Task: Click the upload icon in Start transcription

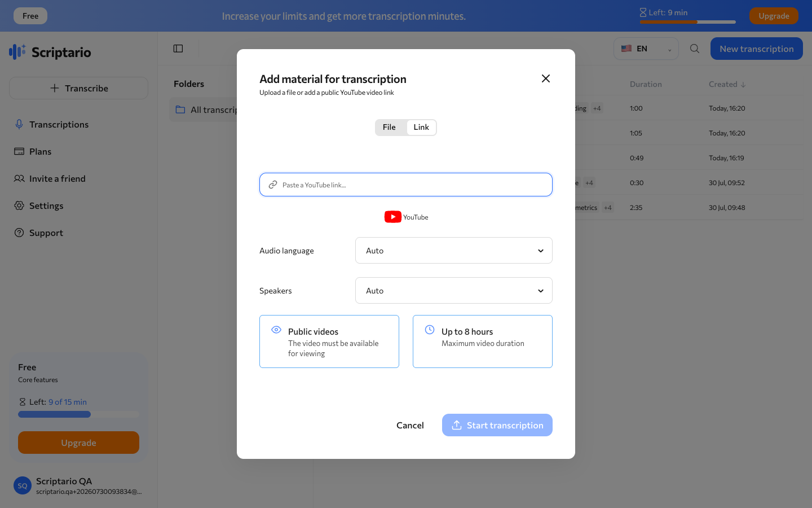Action: click(457, 425)
